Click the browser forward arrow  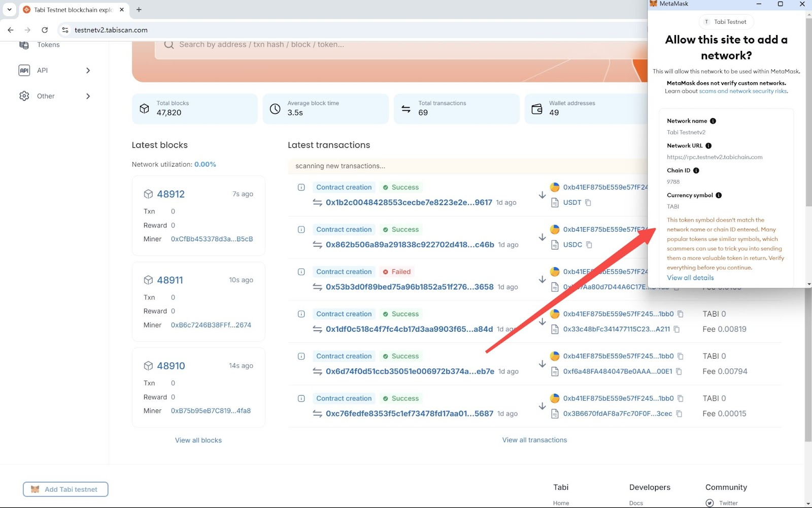[27, 30]
